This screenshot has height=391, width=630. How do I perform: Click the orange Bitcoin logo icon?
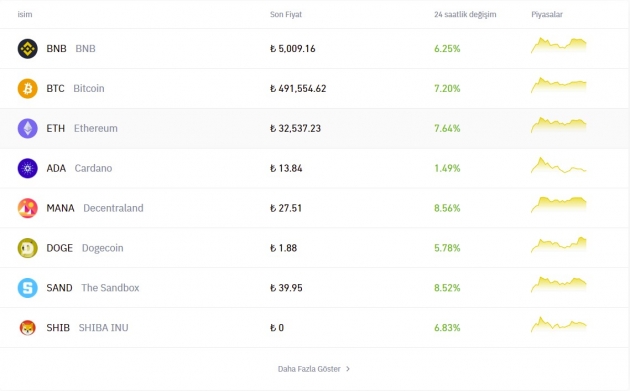coord(27,88)
